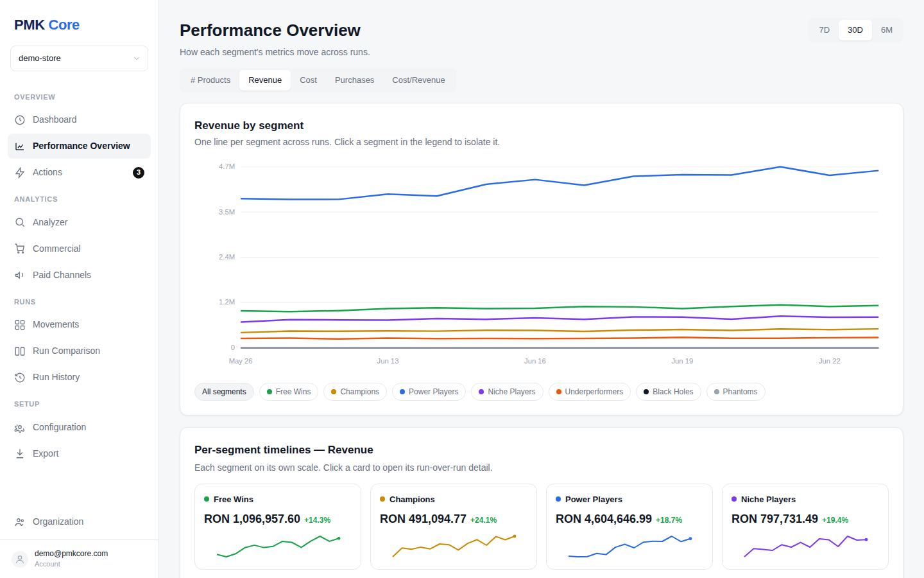Isolate Underperformers legend chip

590,392
